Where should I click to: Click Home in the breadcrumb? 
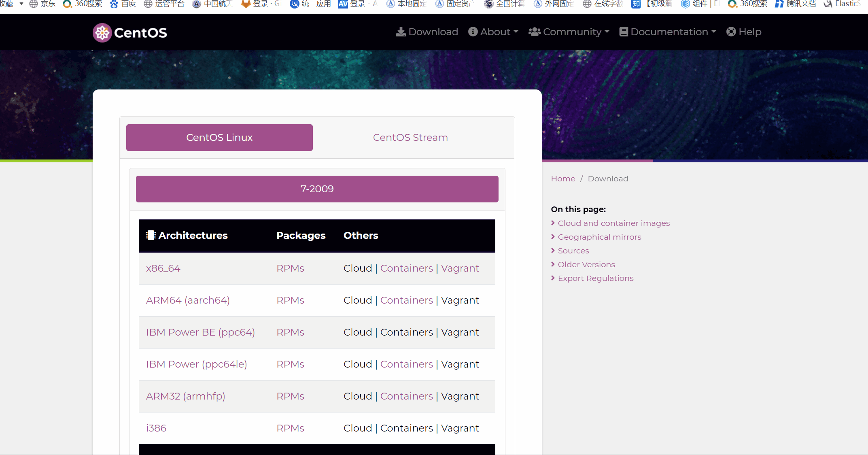tap(563, 179)
